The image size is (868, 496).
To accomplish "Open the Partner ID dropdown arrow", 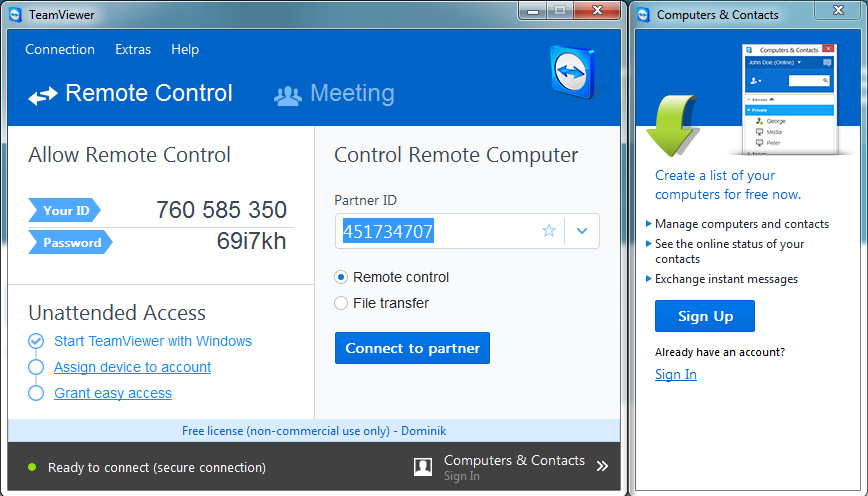I will (582, 231).
